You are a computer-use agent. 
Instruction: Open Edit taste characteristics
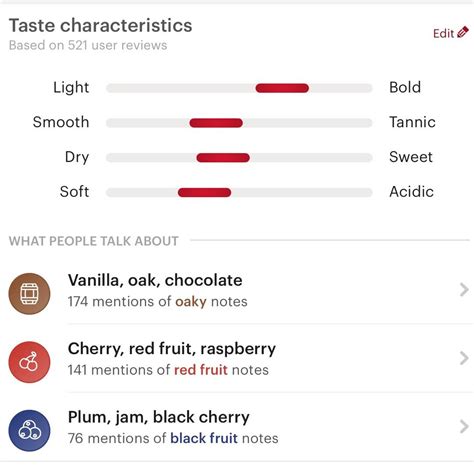click(x=451, y=33)
